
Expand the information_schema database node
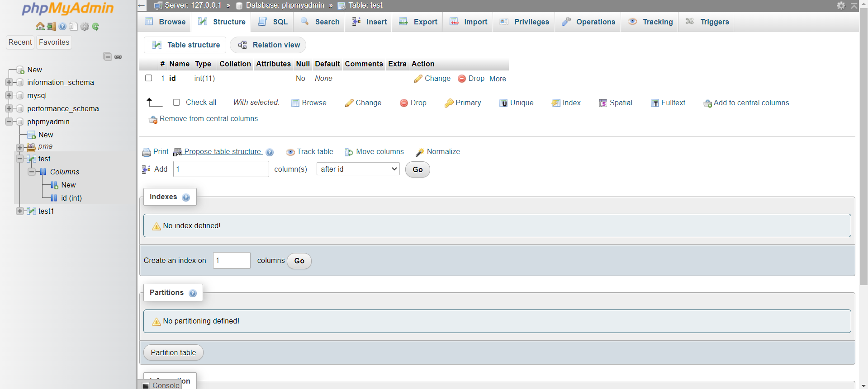pyautogui.click(x=9, y=82)
